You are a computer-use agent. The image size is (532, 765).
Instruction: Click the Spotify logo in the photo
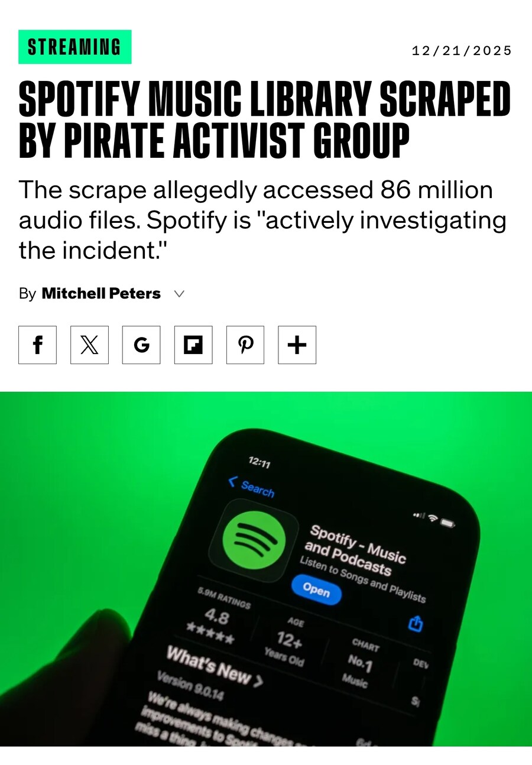(254, 541)
